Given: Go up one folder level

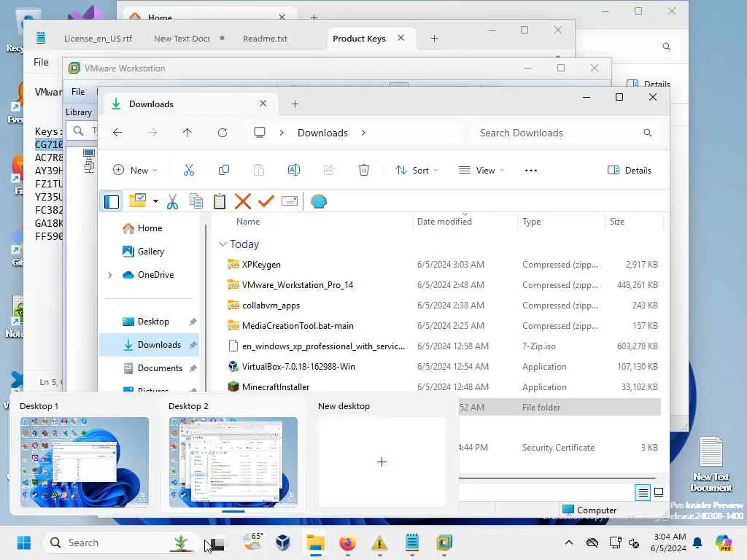Looking at the screenshot, I should click(187, 133).
